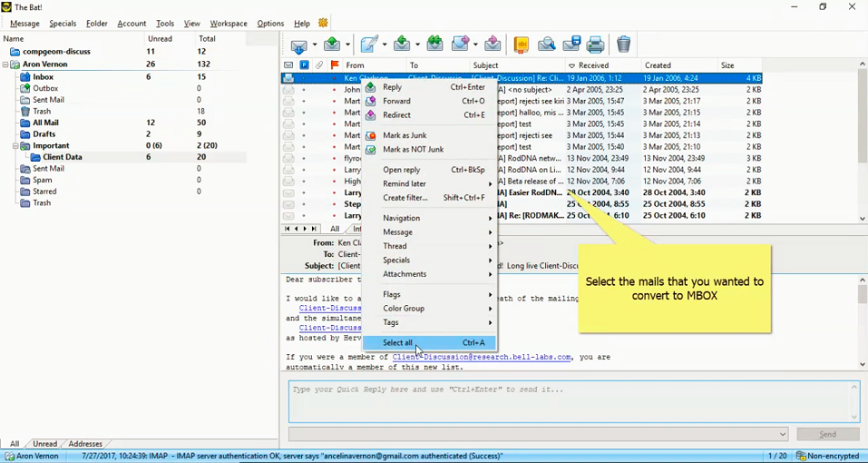Click the message preview vertical scrollbar
This screenshot has height=463, width=868.
(862, 321)
